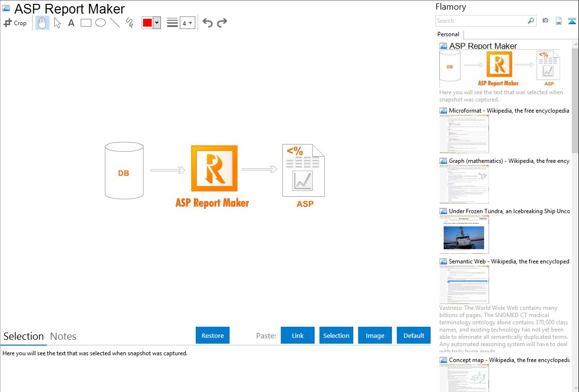
Task: Click the red color swatch
Action: click(147, 23)
